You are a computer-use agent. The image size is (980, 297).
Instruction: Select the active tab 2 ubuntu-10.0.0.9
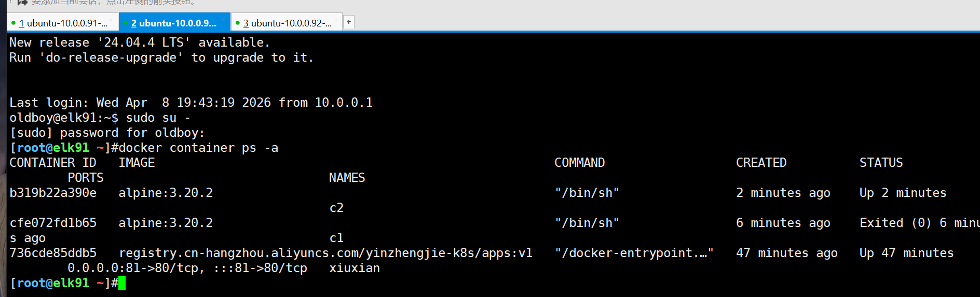(x=173, y=23)
